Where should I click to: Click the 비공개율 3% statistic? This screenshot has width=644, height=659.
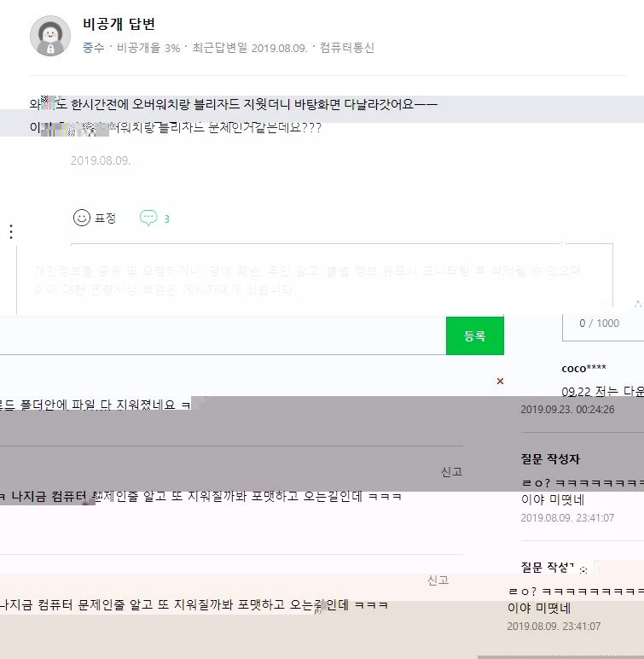148,48
